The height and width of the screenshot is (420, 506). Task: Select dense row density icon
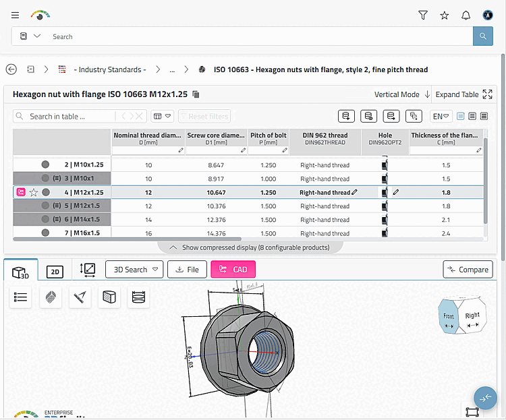pos(484,116)
